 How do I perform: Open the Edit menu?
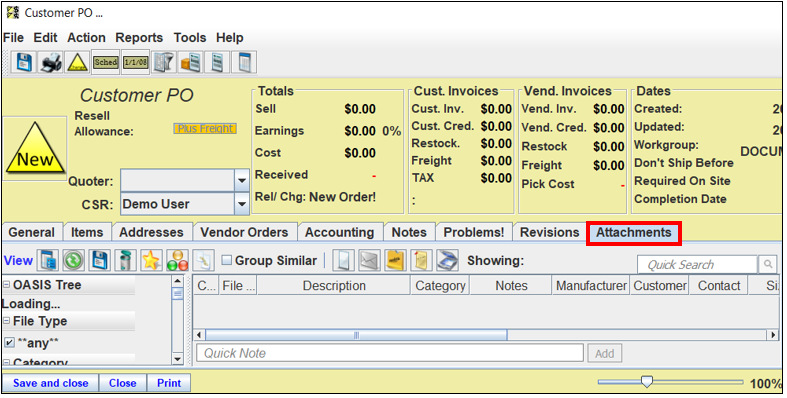pos(45,38)
